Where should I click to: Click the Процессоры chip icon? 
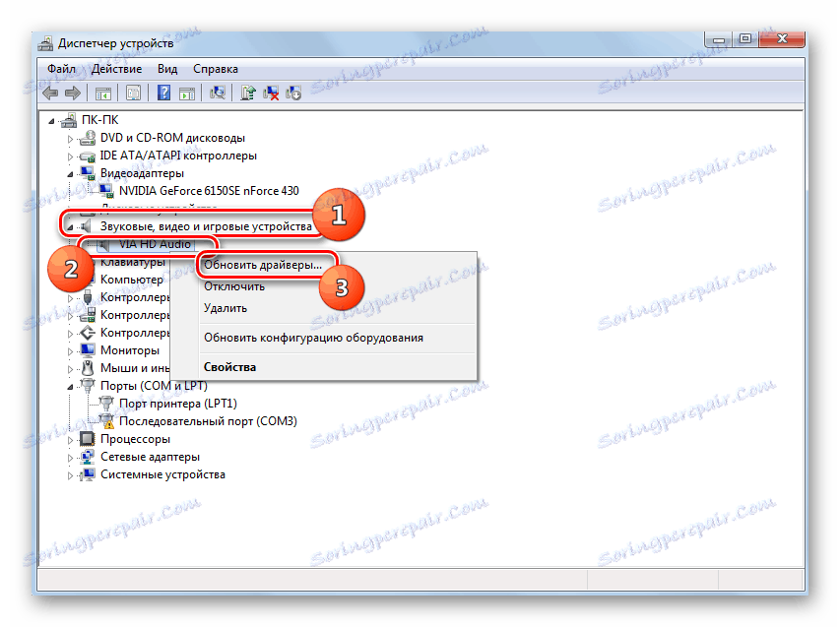click(88, 439)
